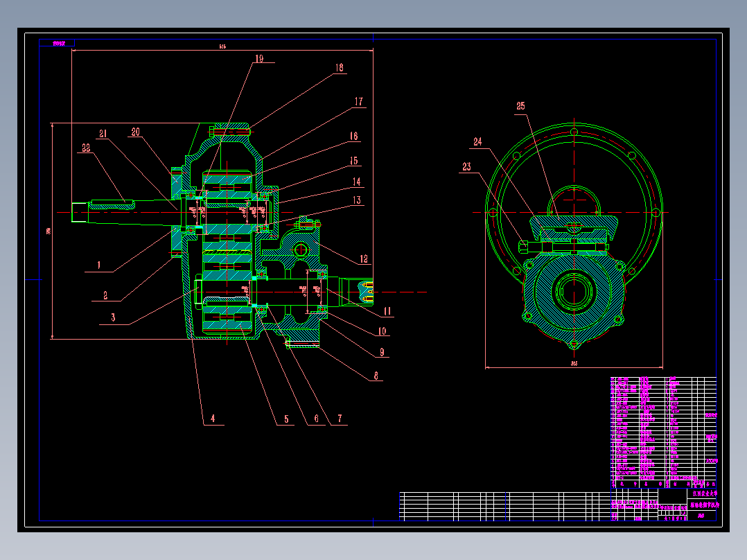Screen dimensions: 747x560
Task: Select part callout number 14
Action: point(356,182)
